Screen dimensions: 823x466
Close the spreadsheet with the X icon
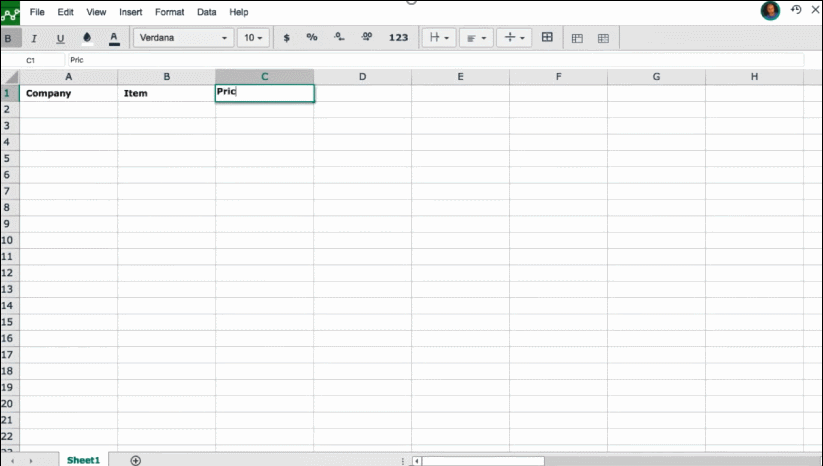pyautogui.click(x=816, y=9)
